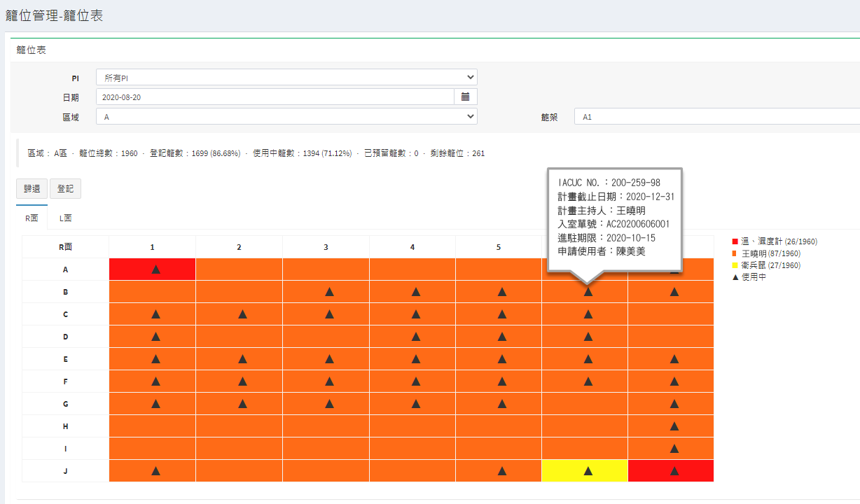Expand the 區域 dropdown set to A

pyautogui.click(x=286, y=117)
